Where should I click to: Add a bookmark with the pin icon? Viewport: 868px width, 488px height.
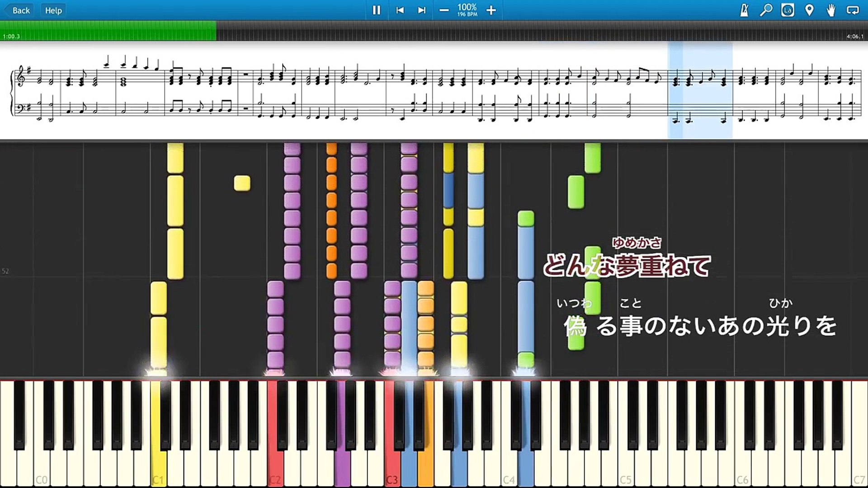click(809, 10)
